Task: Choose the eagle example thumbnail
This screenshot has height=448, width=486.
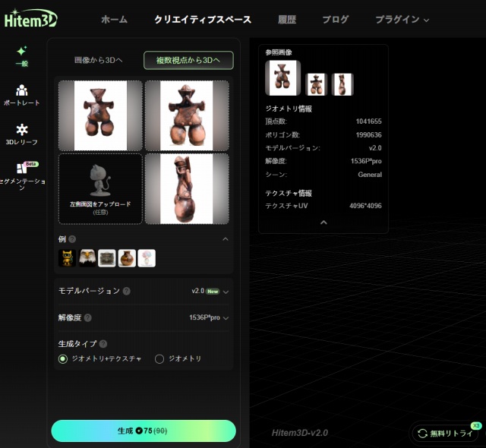Action: tap(87, 258)
